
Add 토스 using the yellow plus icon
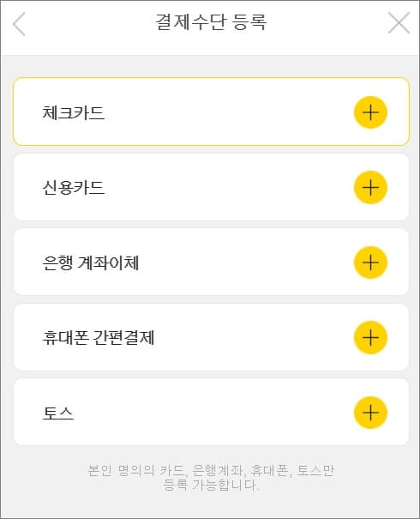370,413
